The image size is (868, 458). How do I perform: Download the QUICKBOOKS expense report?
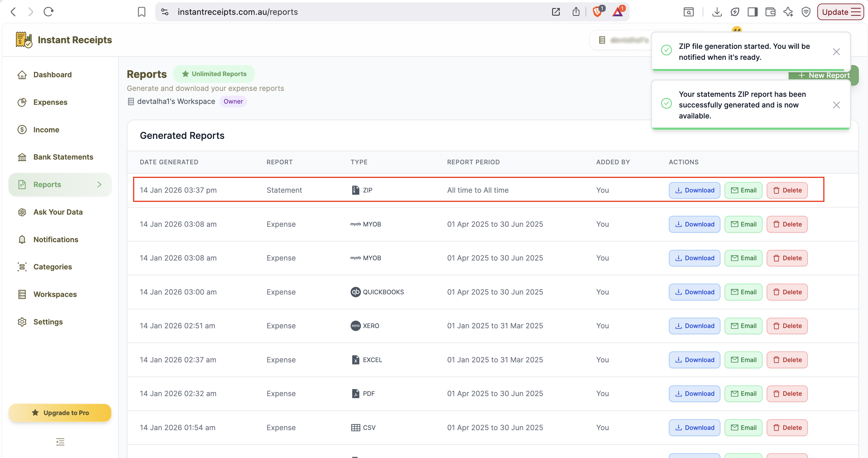tap(694, 292)
